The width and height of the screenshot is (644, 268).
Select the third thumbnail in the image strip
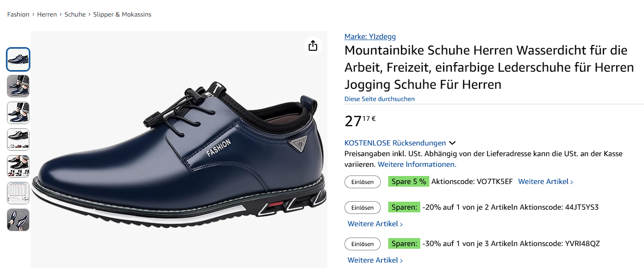click(x=18, y=113)
